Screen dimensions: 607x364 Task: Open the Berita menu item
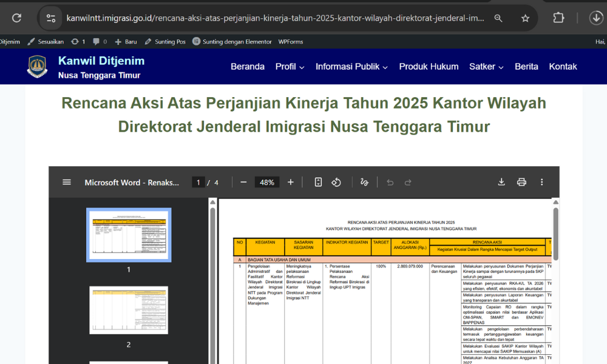[x=526, y=67]
